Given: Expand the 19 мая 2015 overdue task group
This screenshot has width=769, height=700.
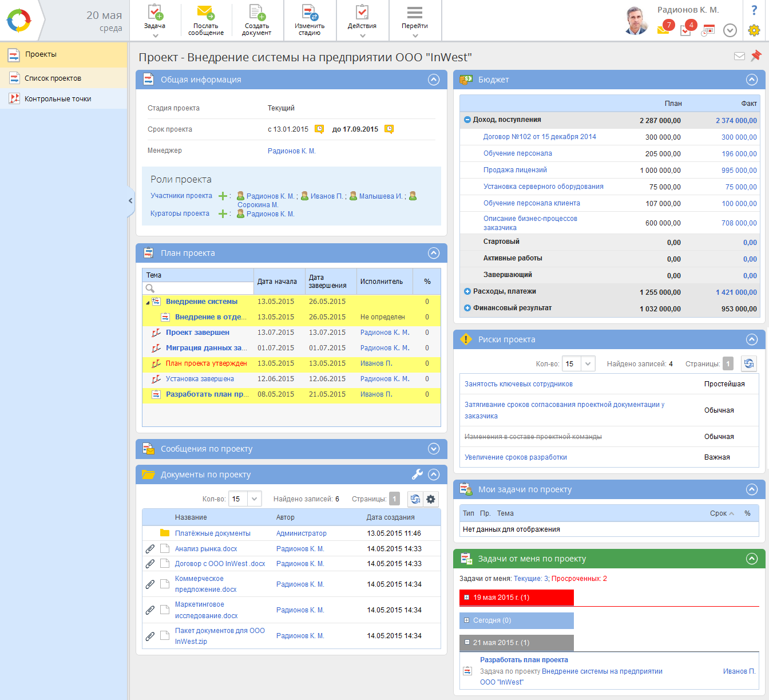Looking at the screenshot, I should (467, 598).
